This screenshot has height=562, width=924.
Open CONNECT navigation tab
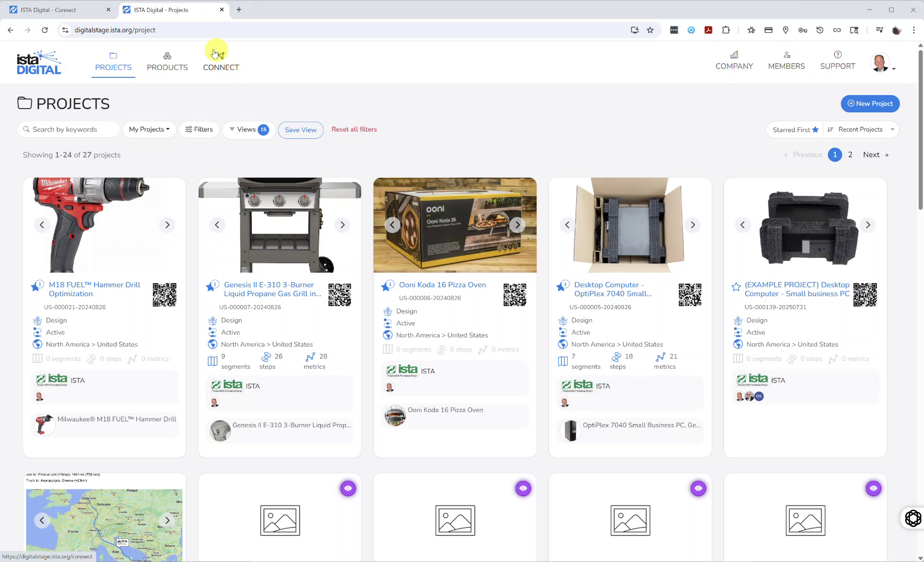tap(221, 62)
